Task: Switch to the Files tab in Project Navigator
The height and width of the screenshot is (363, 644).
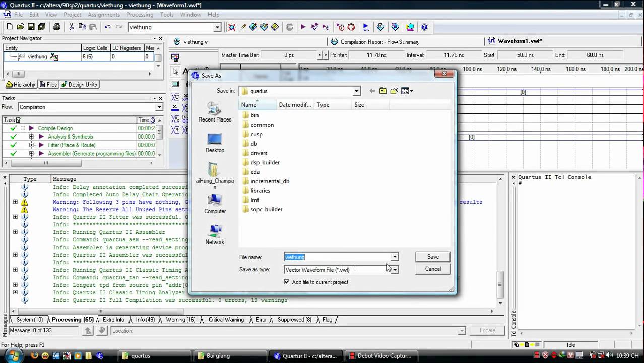Action: [48, 85]
